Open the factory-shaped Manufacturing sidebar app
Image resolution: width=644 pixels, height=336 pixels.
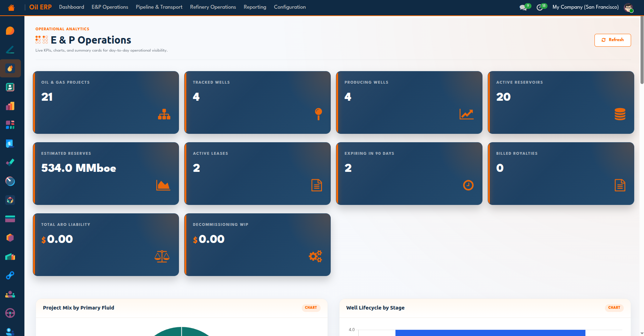coord(10,257)
